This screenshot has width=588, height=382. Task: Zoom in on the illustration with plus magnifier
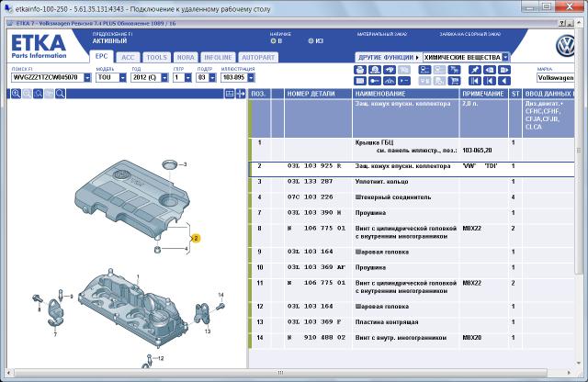click(x=16, y=94)
